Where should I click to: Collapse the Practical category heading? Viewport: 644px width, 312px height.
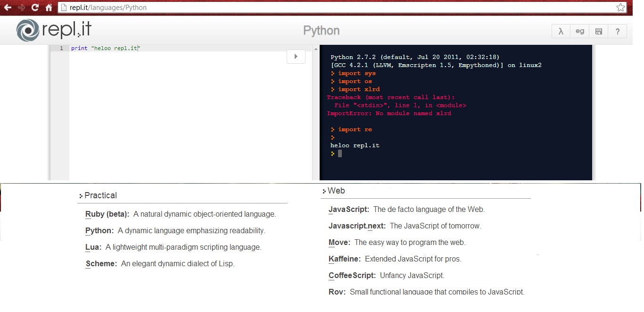[98, 195]
